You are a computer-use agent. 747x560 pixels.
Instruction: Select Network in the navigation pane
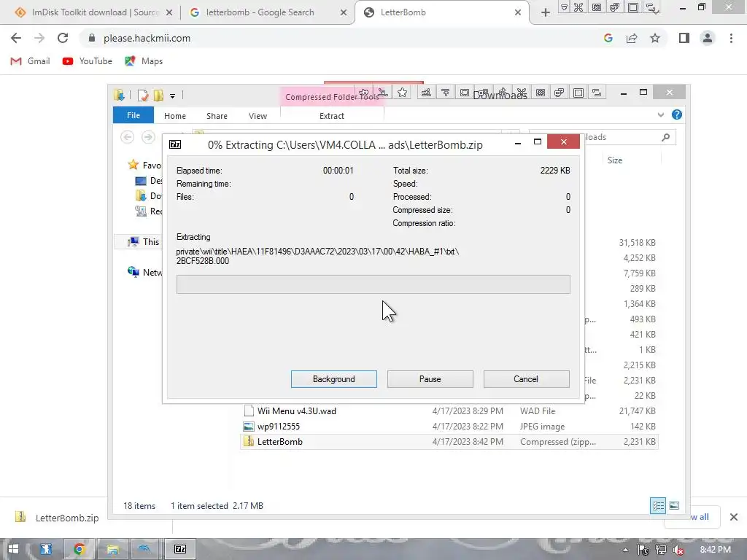pyautogui.click(x=144, y=272)
